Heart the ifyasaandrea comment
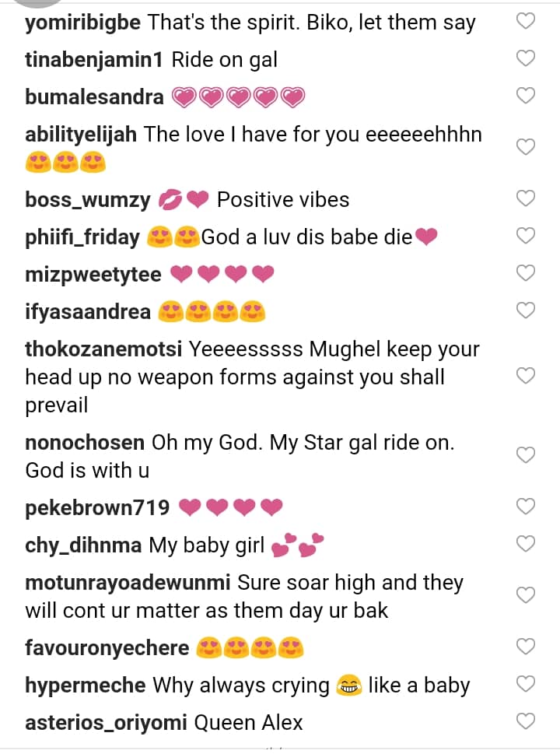560x754 pixels. click(527, 310)
